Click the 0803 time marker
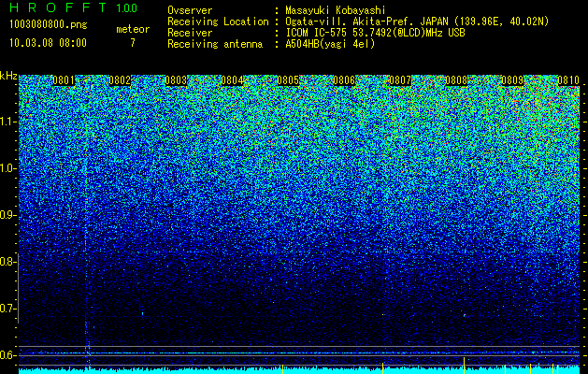588x374 pixels. tap(176, 80)
